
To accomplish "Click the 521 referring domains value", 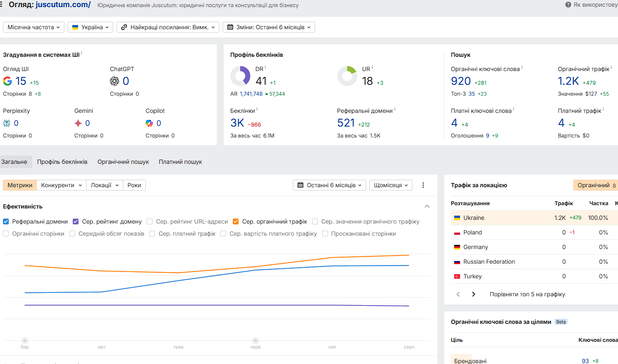I will point(346,123).
